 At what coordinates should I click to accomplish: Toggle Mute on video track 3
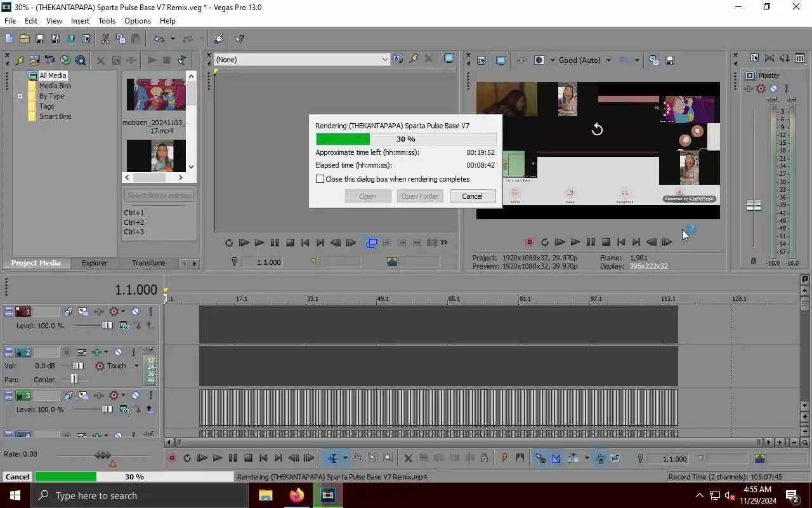tap(135, 396)
